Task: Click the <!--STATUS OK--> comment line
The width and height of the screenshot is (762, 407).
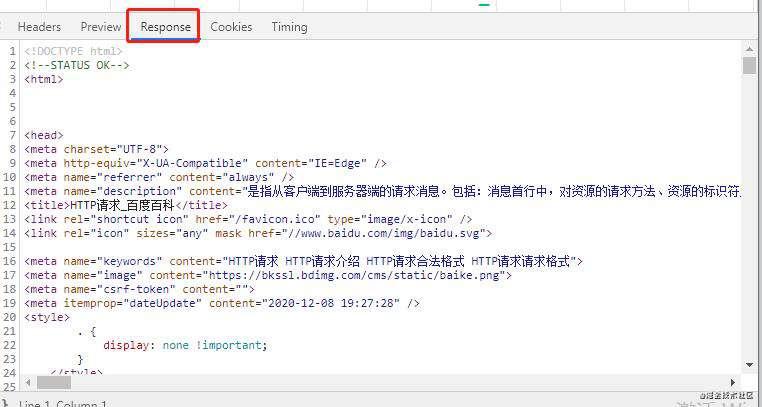Action: pos(77,65)
